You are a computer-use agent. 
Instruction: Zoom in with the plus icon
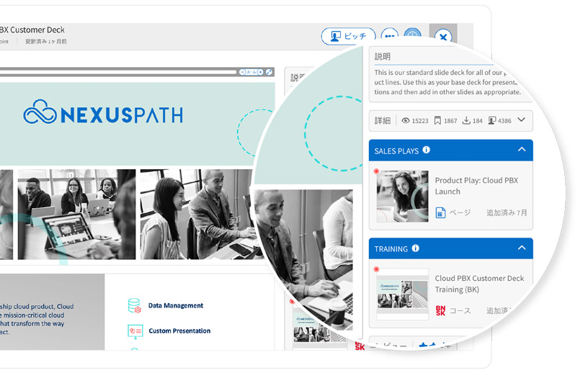coord(260,72)
